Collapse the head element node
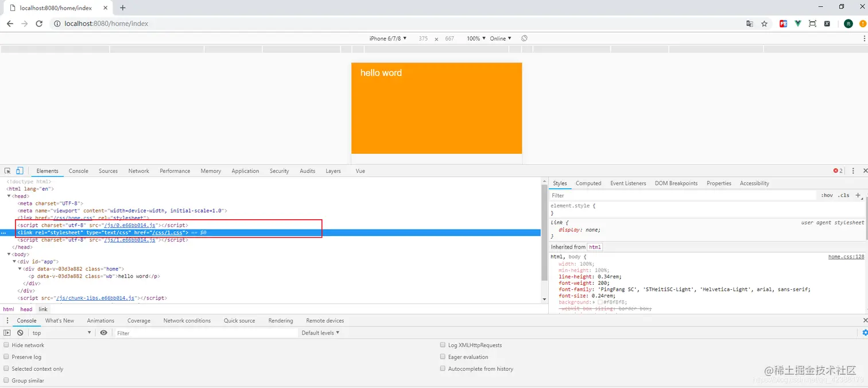868x388 pixels. pyautogui.click(x=9, y=196)
